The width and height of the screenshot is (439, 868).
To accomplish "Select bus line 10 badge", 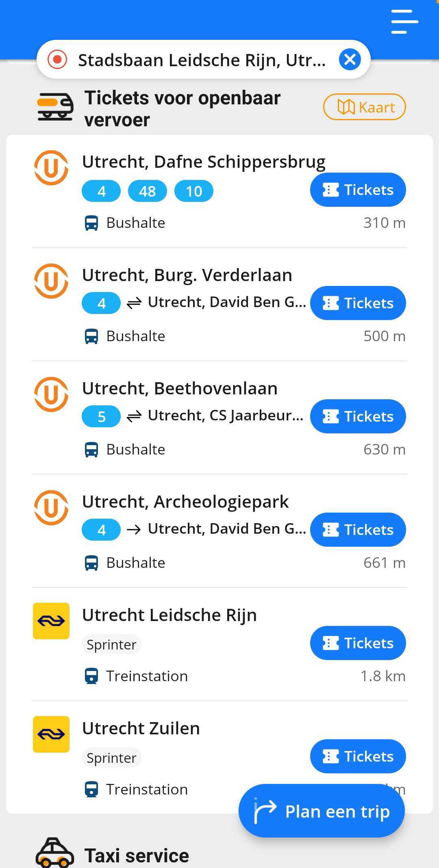I will pos(194,191).
